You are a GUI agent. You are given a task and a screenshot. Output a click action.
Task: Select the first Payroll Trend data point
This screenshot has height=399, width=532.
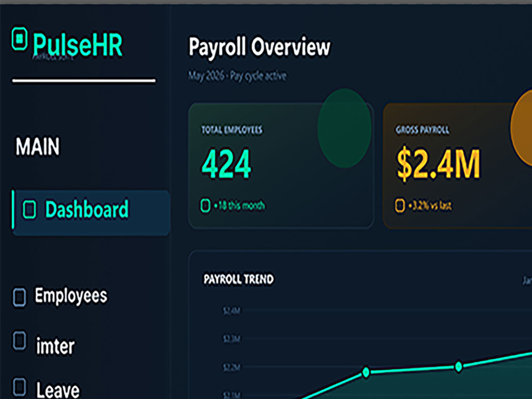click(x=366, y=372)
